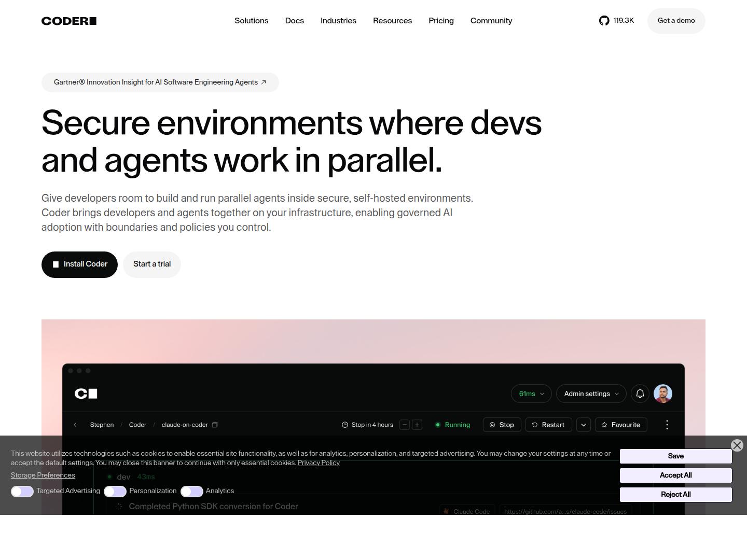This screenshot has height=560, width=747.
Task: Accept All cookies
Action: pos(676,475)
